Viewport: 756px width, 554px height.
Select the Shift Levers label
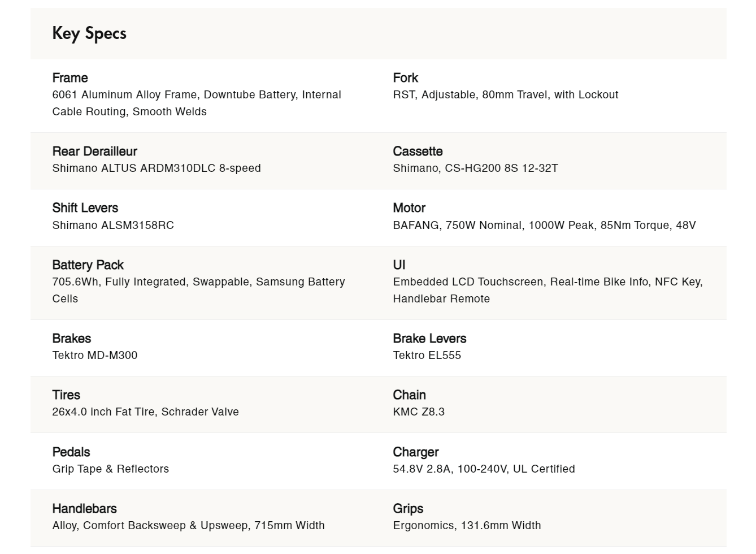[x=85, y=207]
